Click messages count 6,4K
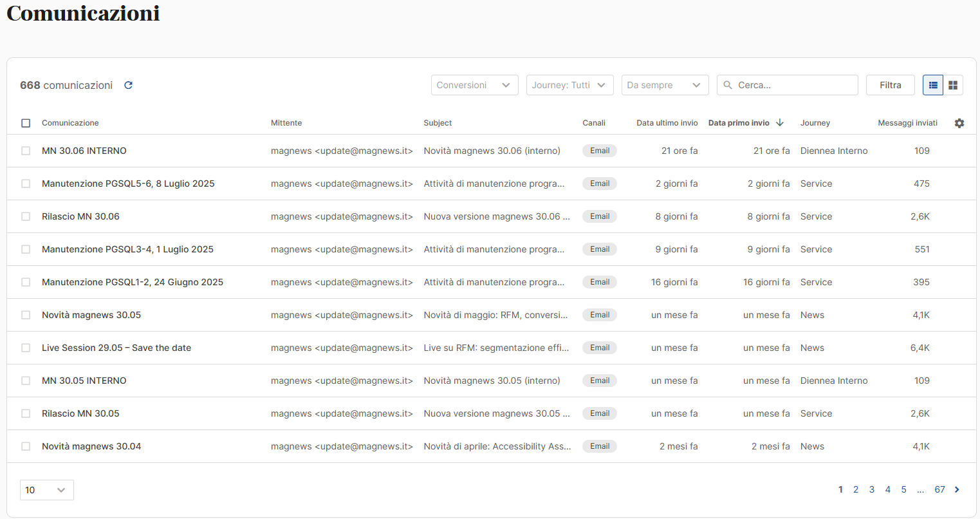The image size is (980, 519). [x=920, y=348]
